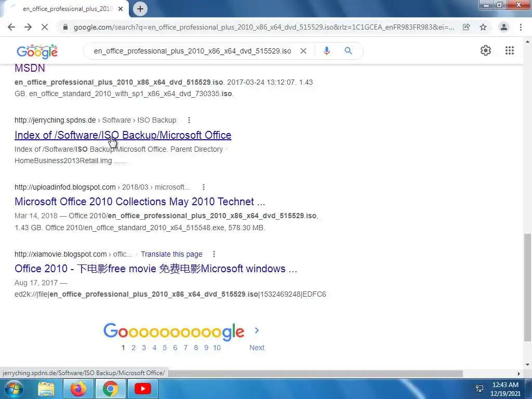The height and width of the screenshot is (399, 532).
Task: Click the vertical scrollbar thumb
Action: (527, 287)
